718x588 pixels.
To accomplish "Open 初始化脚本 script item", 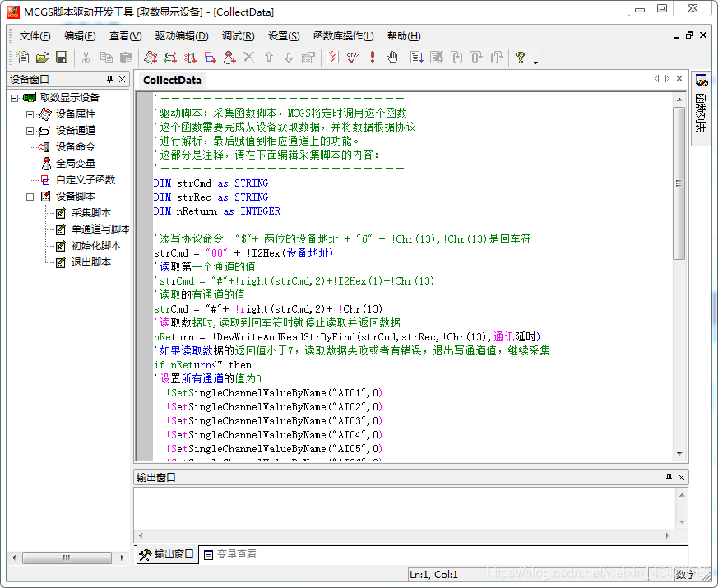I will click(x=96, y=245).
